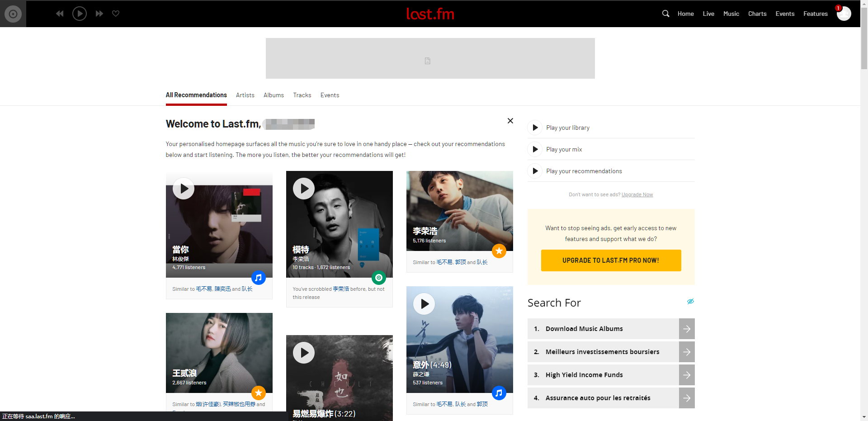
Task: Click orange star badge on 李荣浩 card
Action: 499,251
